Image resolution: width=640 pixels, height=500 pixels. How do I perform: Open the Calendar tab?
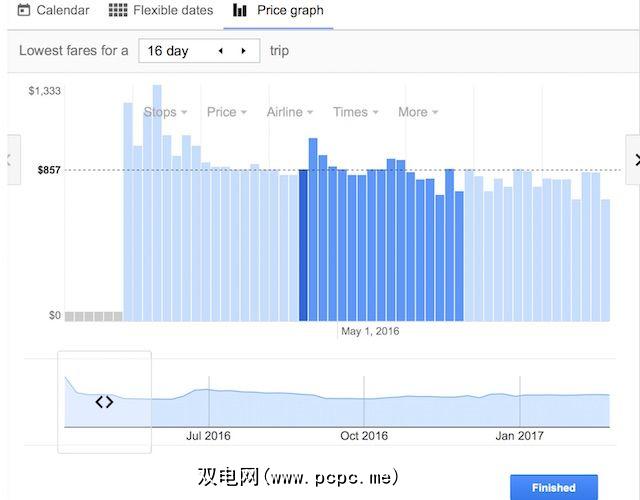53,11
